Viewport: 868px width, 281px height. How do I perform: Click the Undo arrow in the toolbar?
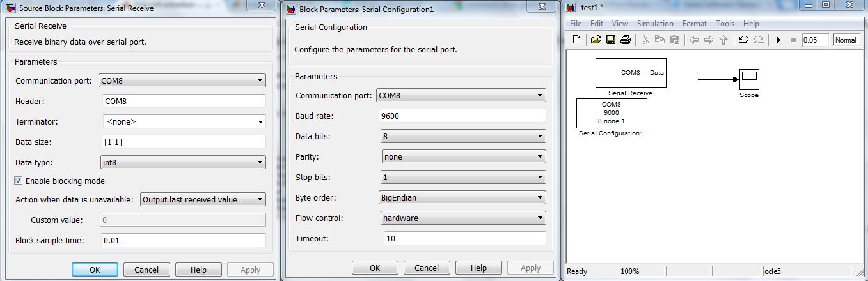pyautogui.click(x=744, y=40)
